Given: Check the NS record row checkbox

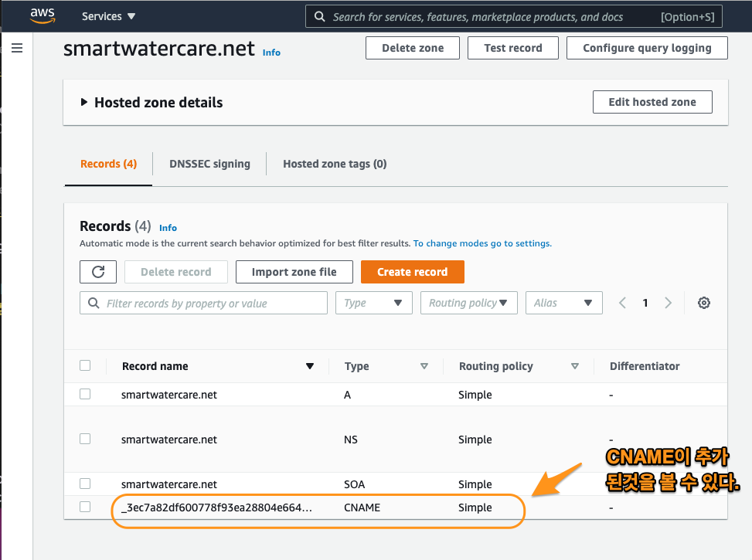Looking at the screenshot, I should coord(85,439).
